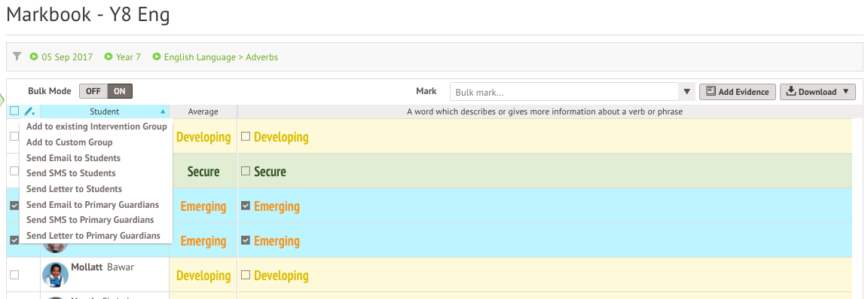Image resolution: width=868 pixels, height=299 pixels.
Task: Click the Add Evidence button
Action: coord(738,91)
